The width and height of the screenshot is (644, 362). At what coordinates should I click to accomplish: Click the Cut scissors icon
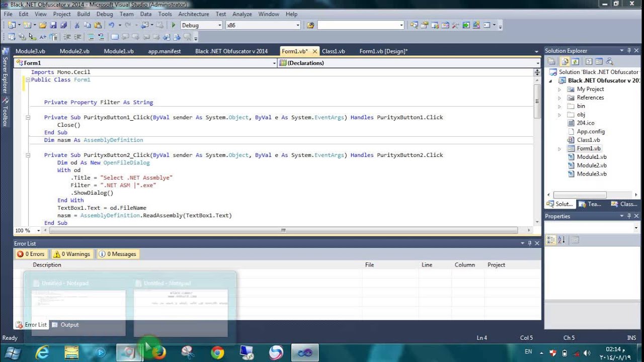pyautogui.click(x=77, y=25)
